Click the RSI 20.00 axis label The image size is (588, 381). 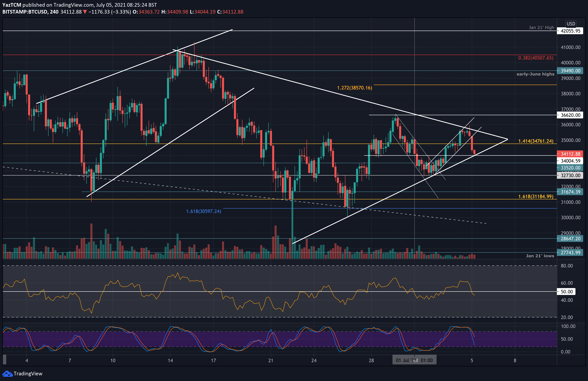click(567, 317)
